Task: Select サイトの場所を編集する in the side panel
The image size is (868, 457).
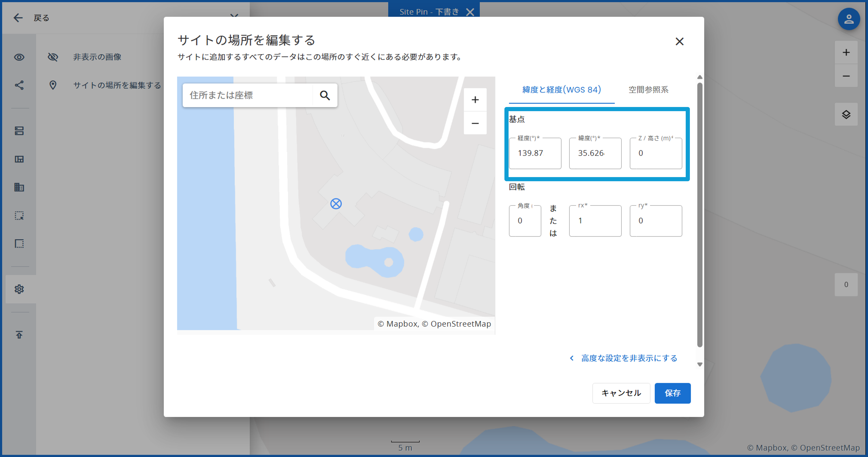Action: (x=117, y=85)
